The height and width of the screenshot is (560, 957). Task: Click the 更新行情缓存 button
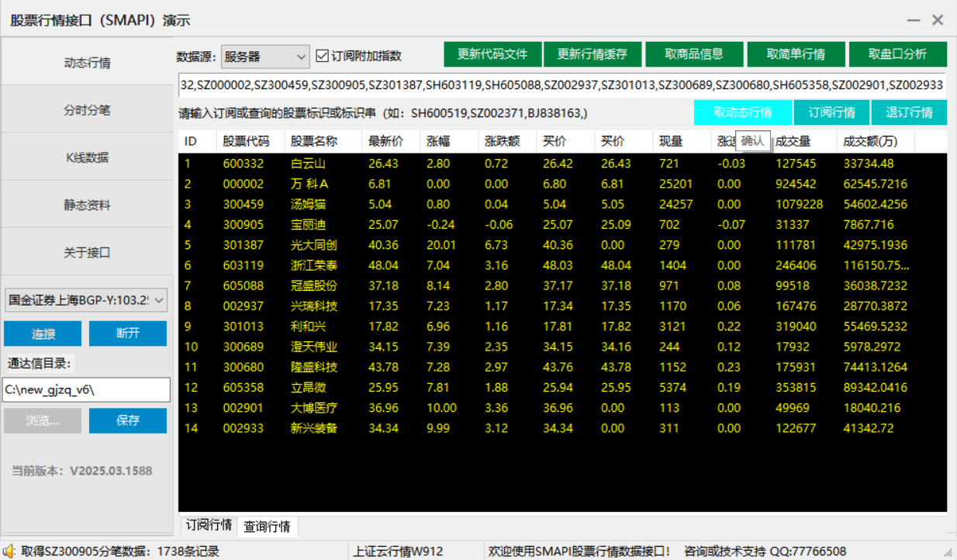tap(593, 54)
